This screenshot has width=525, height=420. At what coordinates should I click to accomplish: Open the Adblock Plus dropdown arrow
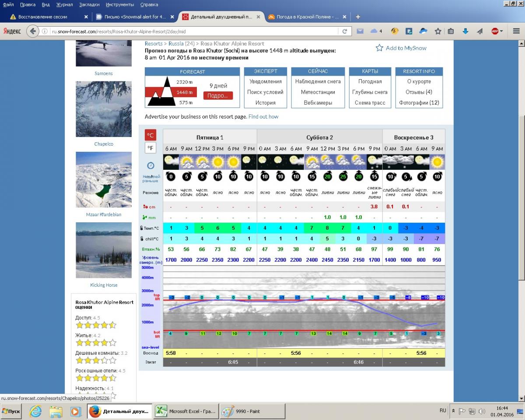501,31
